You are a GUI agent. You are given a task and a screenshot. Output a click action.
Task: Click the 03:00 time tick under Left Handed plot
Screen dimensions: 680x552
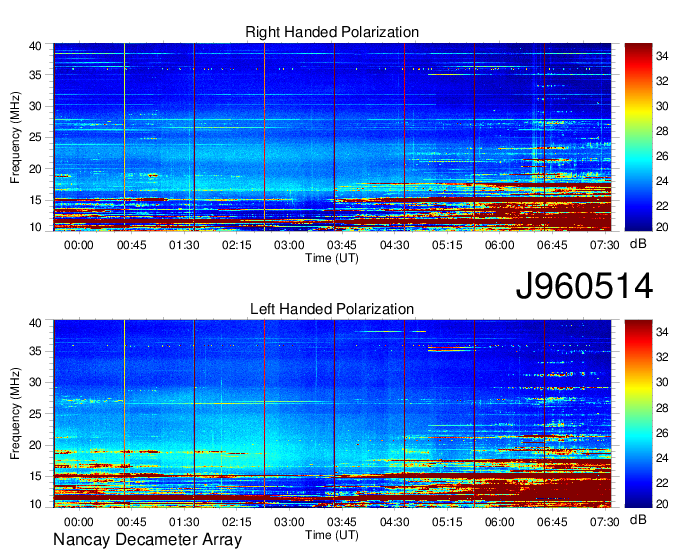289,522
